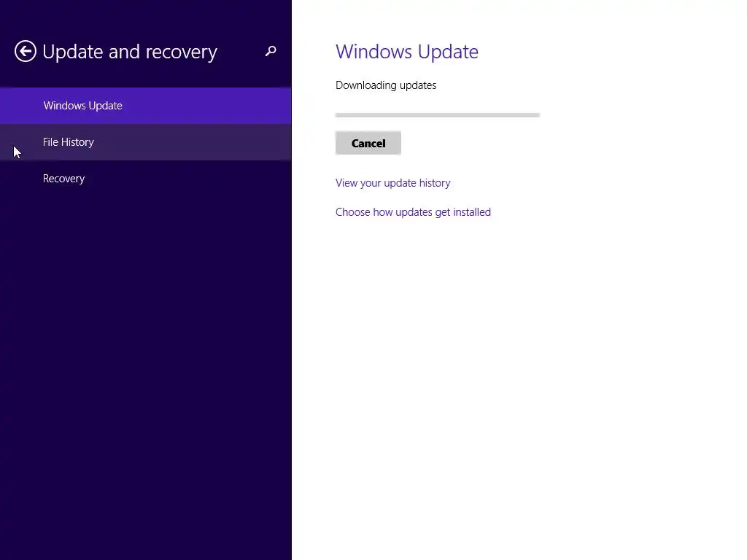747x560 pixels.
Task: Open the Recovery section
Action: (146, 179)
